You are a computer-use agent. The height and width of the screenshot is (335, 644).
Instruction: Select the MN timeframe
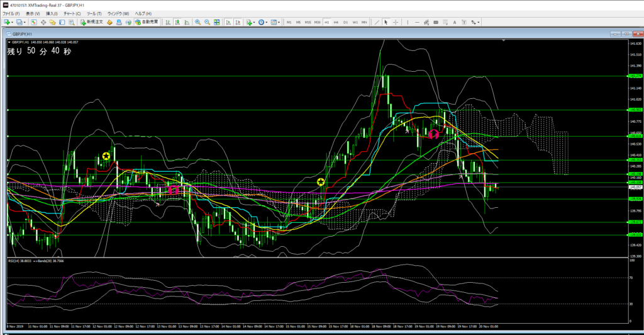click(x=364, y=22)
